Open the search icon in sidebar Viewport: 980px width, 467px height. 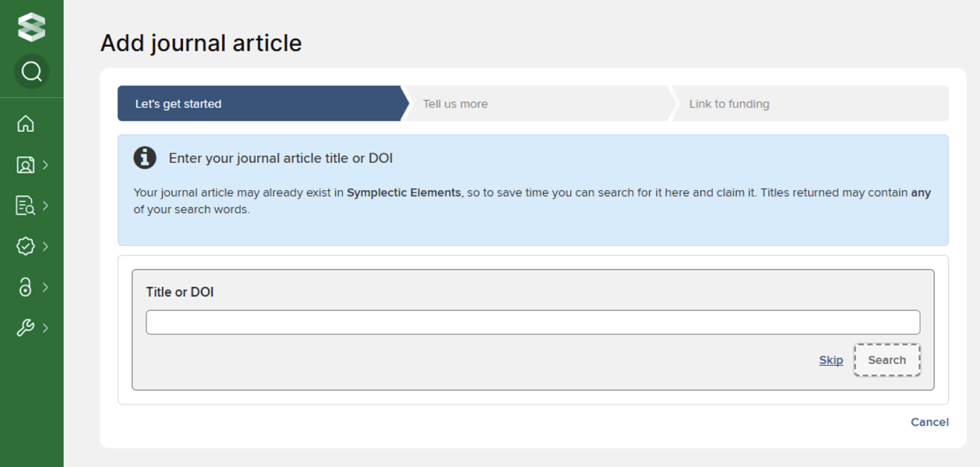31,71
